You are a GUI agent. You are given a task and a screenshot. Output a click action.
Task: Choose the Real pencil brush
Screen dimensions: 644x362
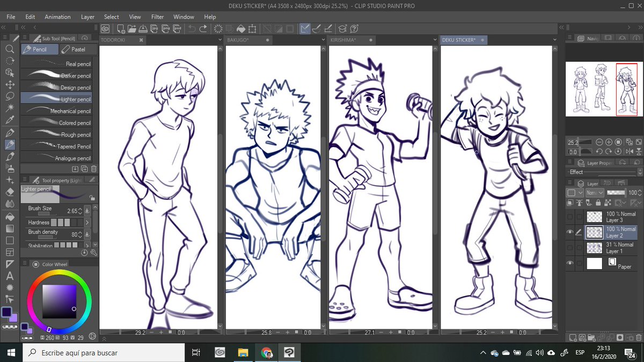coord(56,64)
